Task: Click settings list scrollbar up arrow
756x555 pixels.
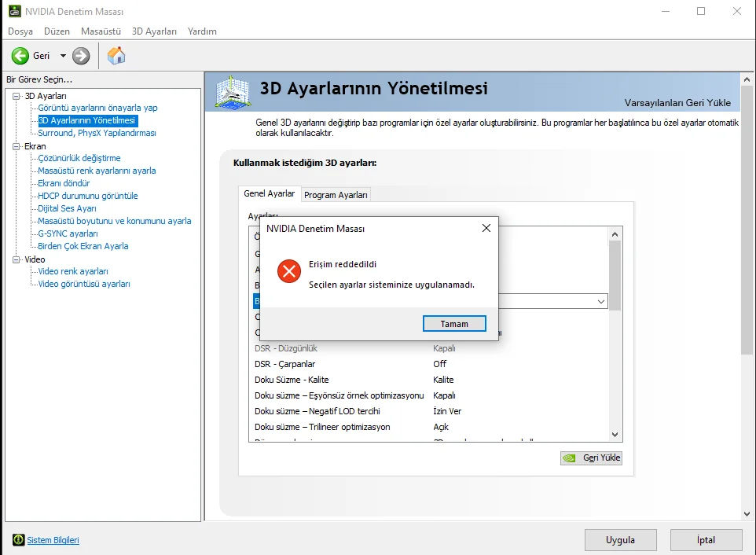Action: [x=615, y=234]
